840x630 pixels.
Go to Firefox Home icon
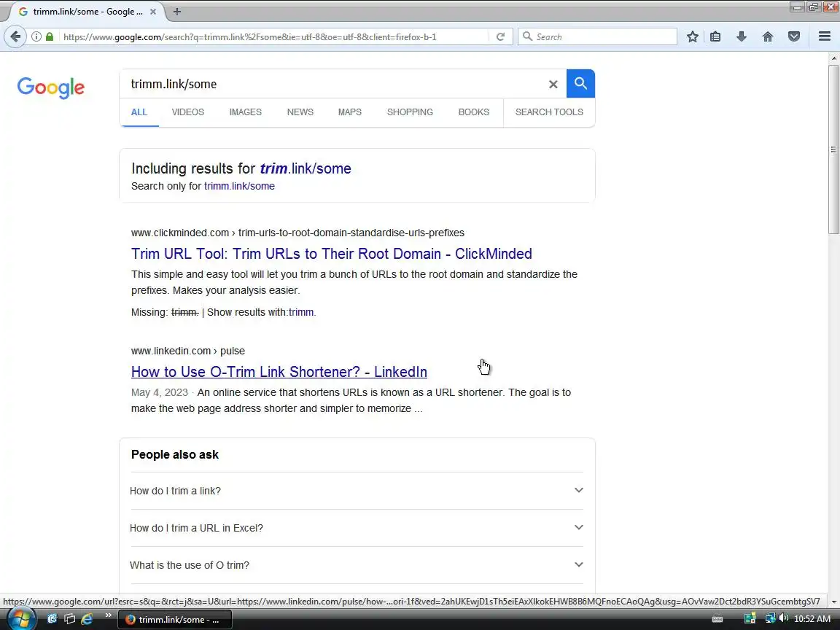[x=768, y=36]
